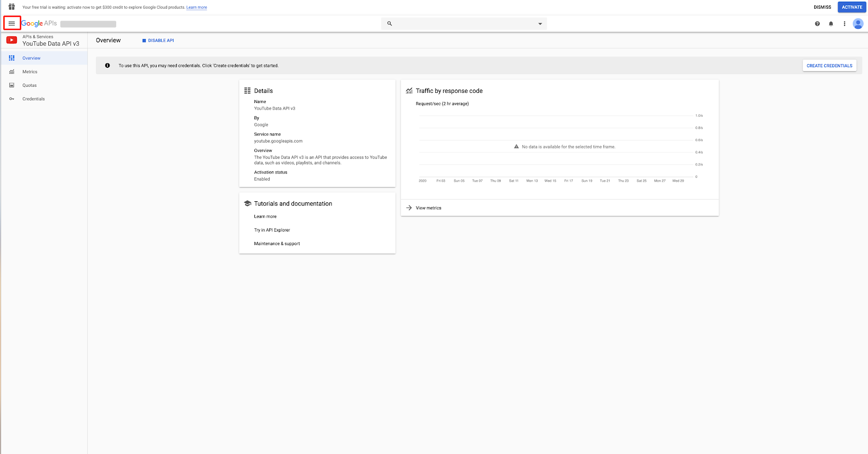Image resolution: width=868 pixels, height=454 pixels.
Task: Click the ACTIVATE button
Action: click(x=852, y=7)
